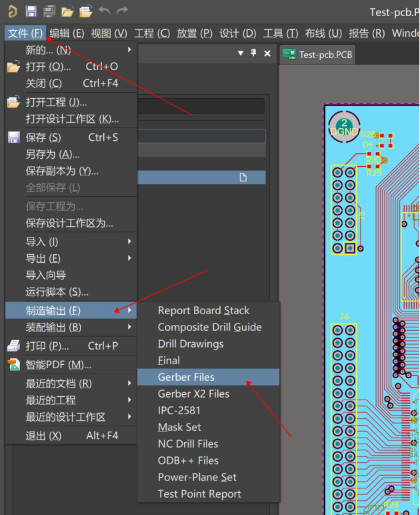Image resolution: width=420 pixels, height=515 pixels.
Task: Choose 关闭 (C) from the File menu
Action: pyautogui.click(x=71, y=83)
